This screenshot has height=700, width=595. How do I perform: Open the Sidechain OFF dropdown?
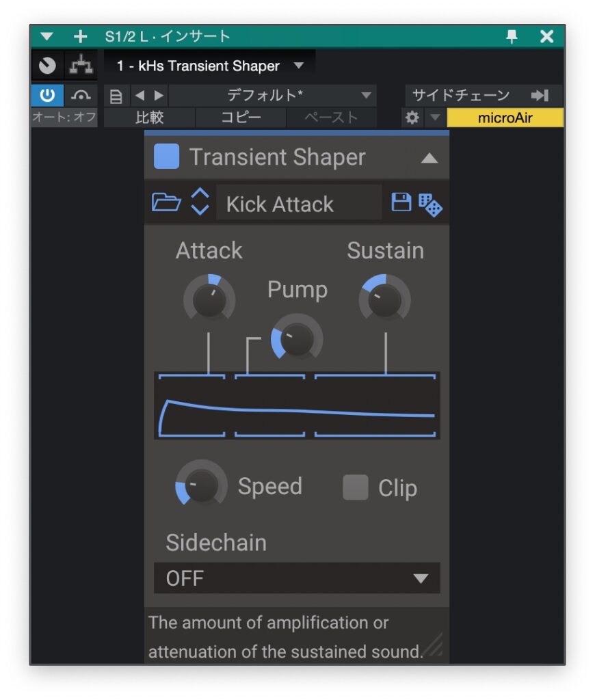coord(297,578)
